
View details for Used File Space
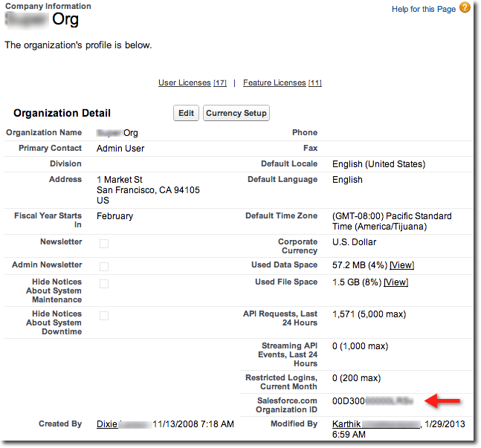coord(396,282)
